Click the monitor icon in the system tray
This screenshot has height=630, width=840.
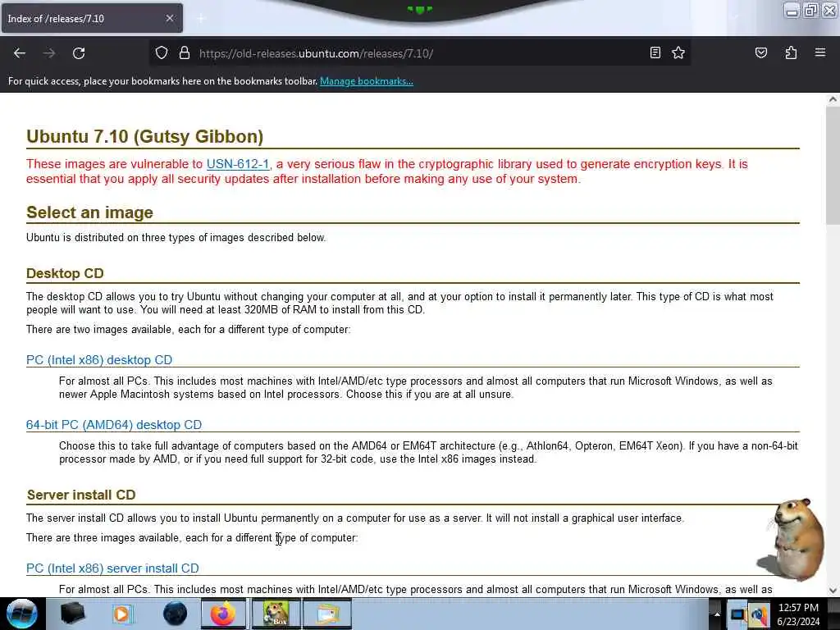[738, 615]
